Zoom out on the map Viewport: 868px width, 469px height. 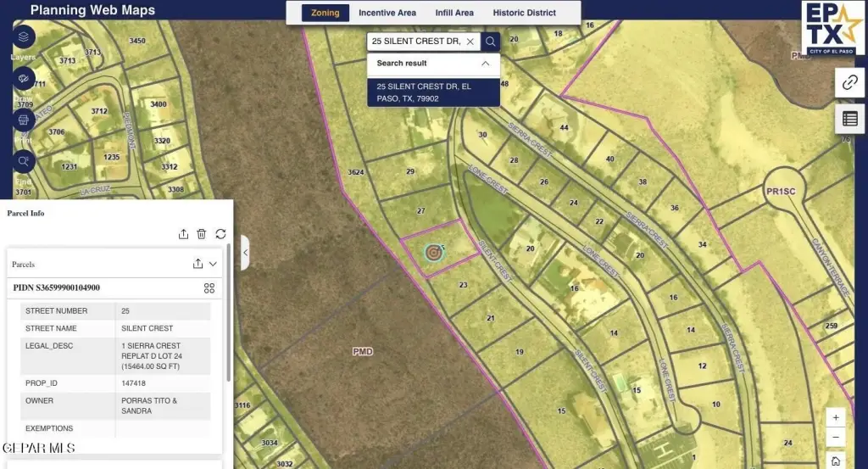point(836,438)
